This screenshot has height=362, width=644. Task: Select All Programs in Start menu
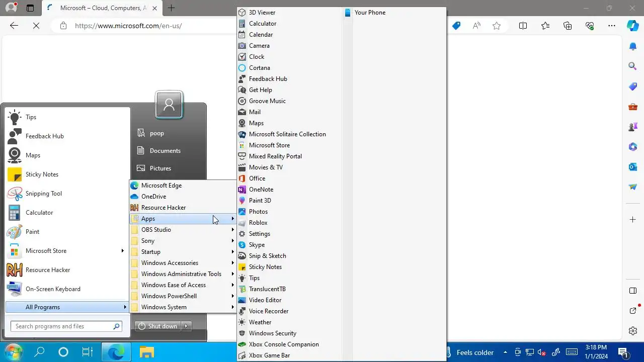pyautogui.click(x=67, y=307)
